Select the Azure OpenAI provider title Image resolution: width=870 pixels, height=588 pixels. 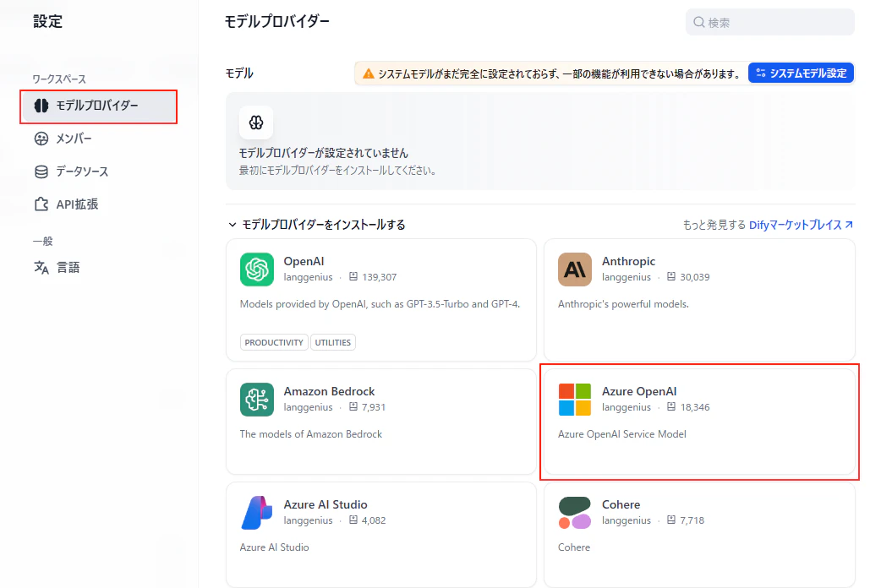639,391
